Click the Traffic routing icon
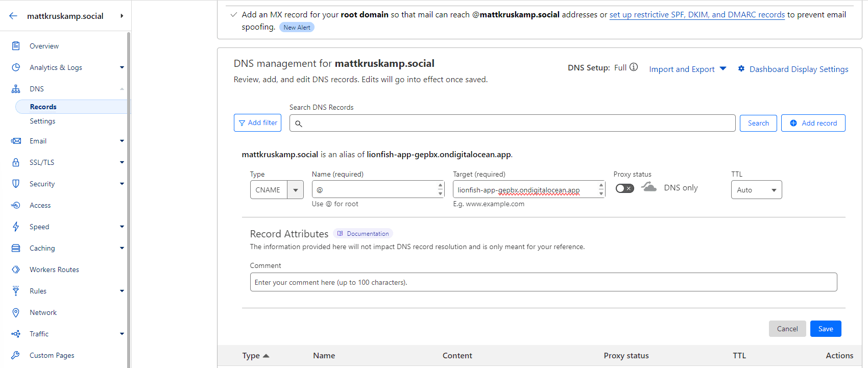 pyautogui.click(x=16, y=334)
